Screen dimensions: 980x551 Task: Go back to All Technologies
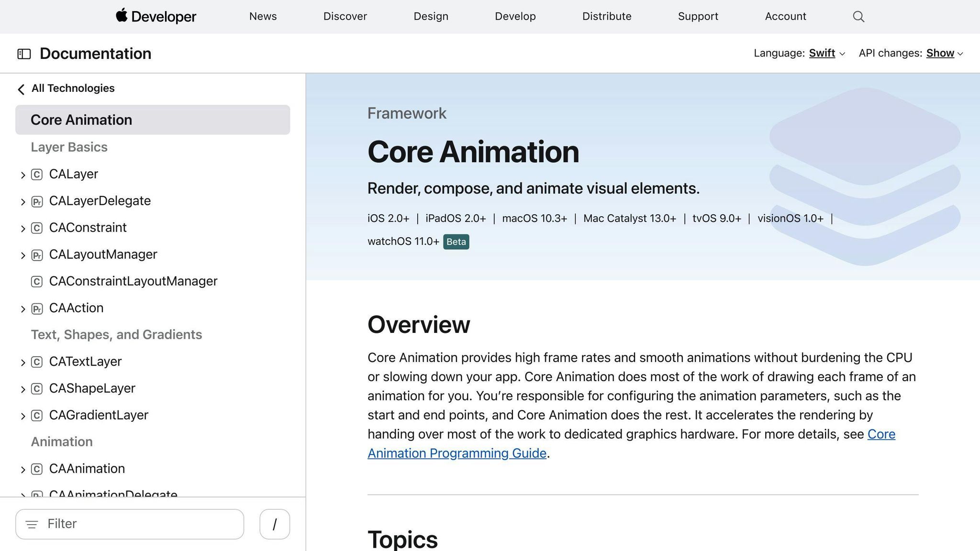pos(73,88)
